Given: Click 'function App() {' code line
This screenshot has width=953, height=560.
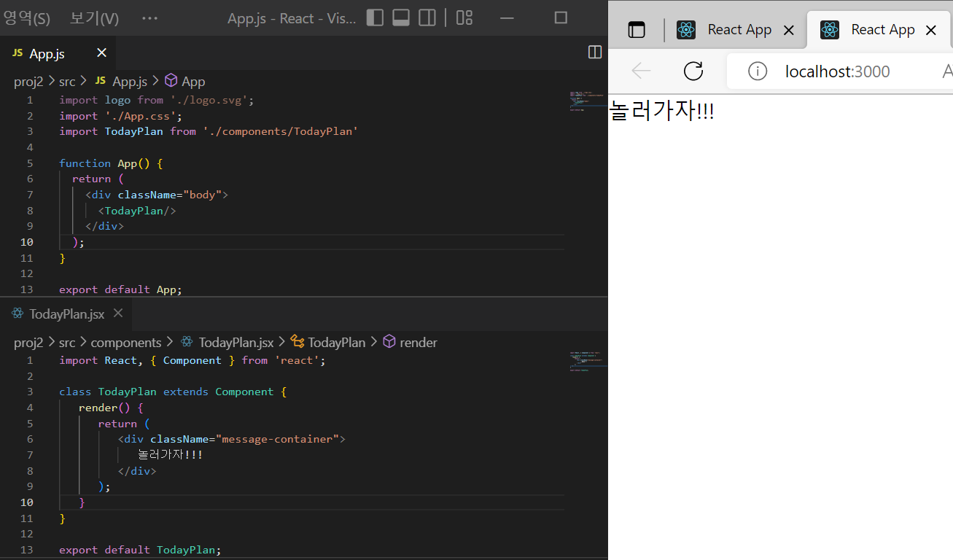Looking at the screenshot, I should (x=111, y=163).
